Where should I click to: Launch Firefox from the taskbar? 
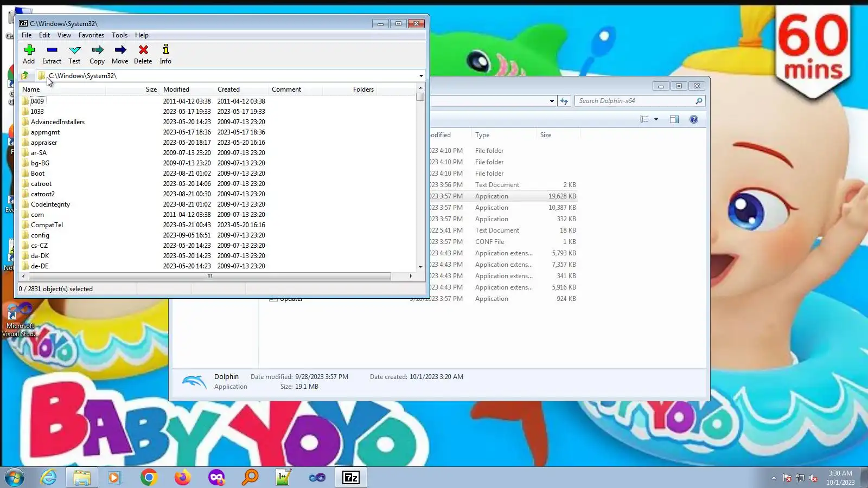coord(182,478)
